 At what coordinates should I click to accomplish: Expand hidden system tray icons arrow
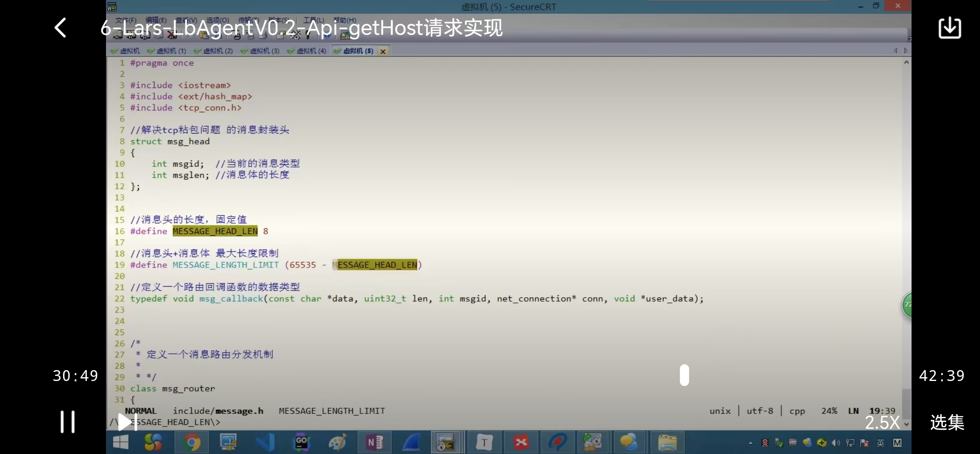(x=750, y=443)
